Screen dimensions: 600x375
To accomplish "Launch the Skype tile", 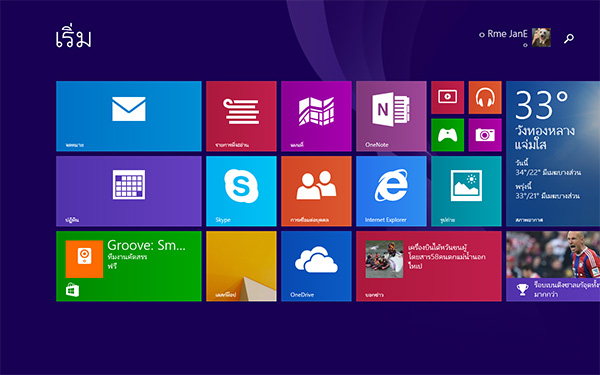I will [241, 191].
